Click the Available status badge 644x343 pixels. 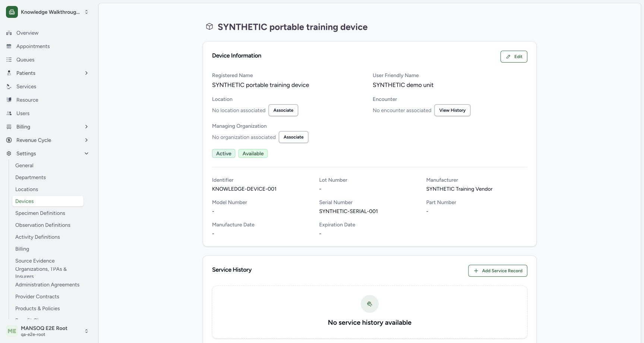(253, 153)
